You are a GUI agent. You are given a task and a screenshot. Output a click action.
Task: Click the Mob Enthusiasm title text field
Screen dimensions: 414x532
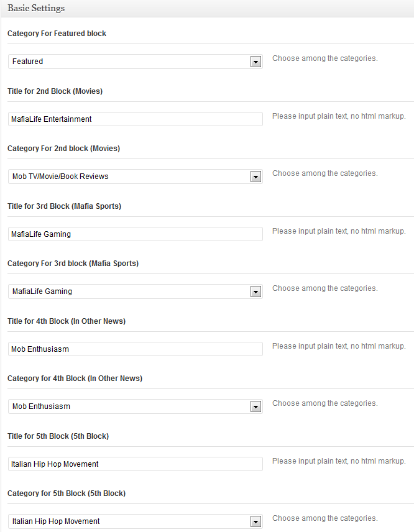pos(135,349)
